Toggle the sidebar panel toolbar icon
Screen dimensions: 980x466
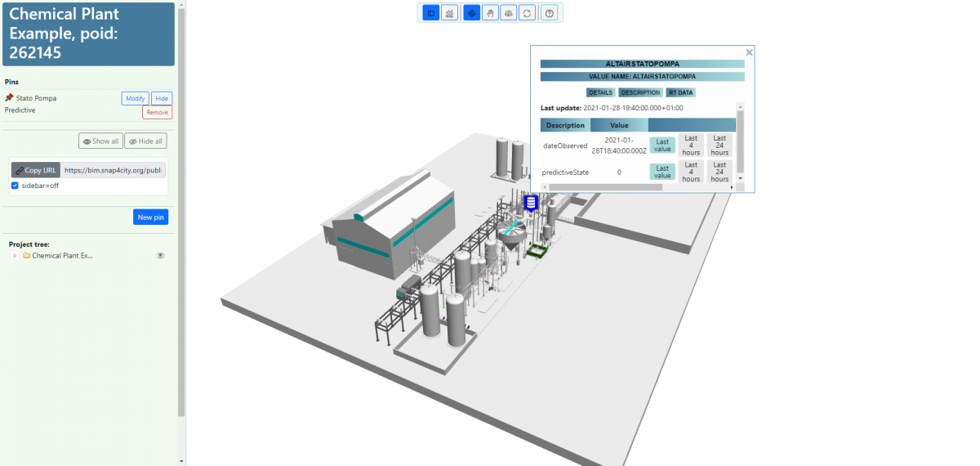(x=431, y=13)
